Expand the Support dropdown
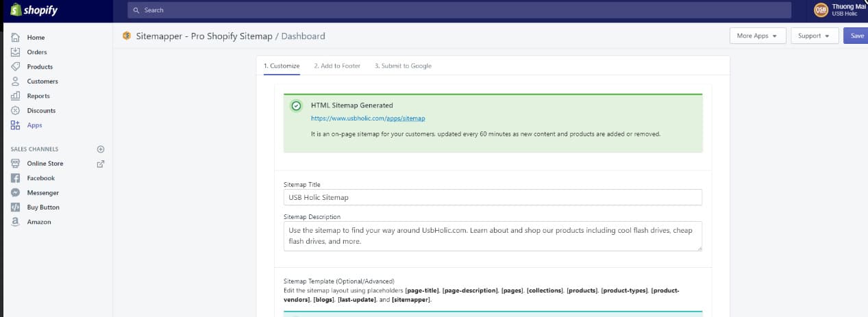 pyautogui.click(x=815, y=36)
